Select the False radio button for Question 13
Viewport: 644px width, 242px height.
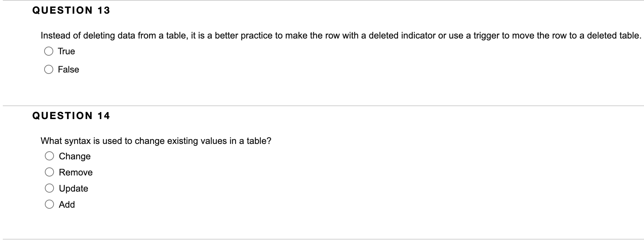[x=49, y=69]
